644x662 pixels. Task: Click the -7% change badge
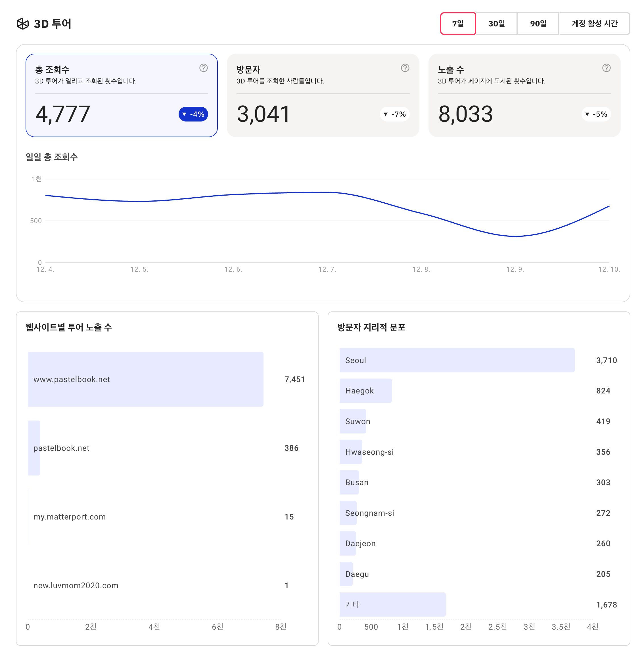click(394, 114)
